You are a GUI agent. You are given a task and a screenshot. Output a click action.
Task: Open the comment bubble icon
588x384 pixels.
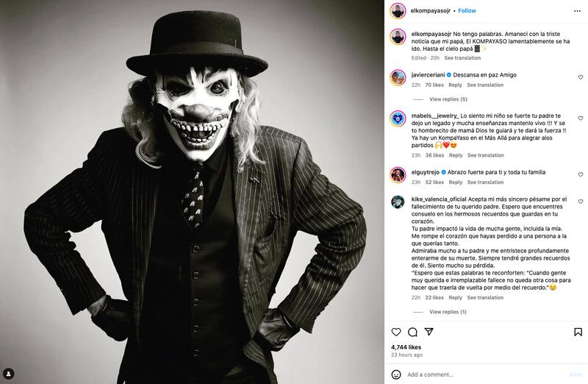412,332
